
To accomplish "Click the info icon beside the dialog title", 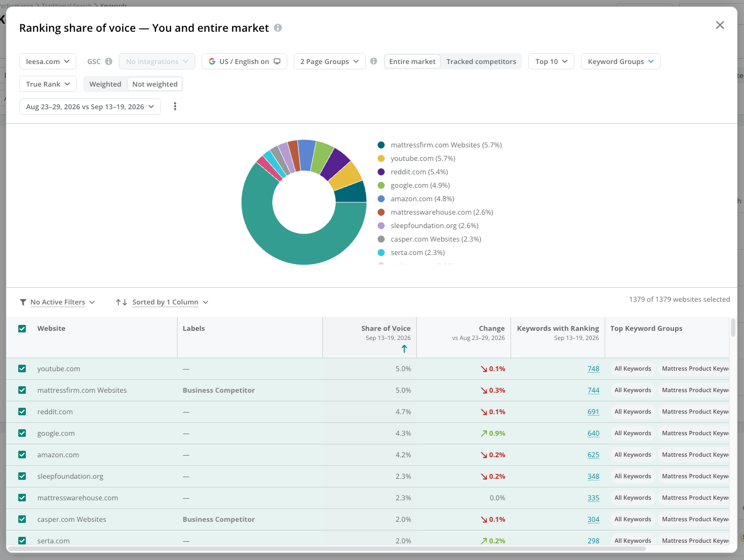I will [278, 27].
